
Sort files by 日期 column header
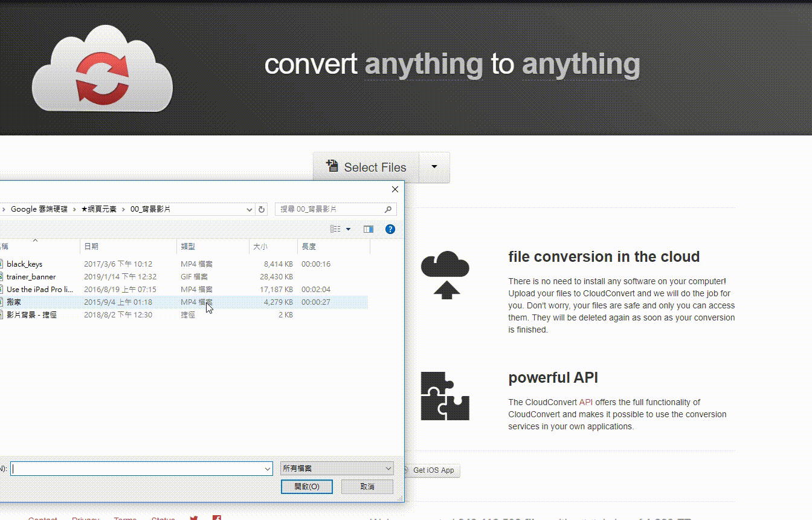(x=129, y=247)
